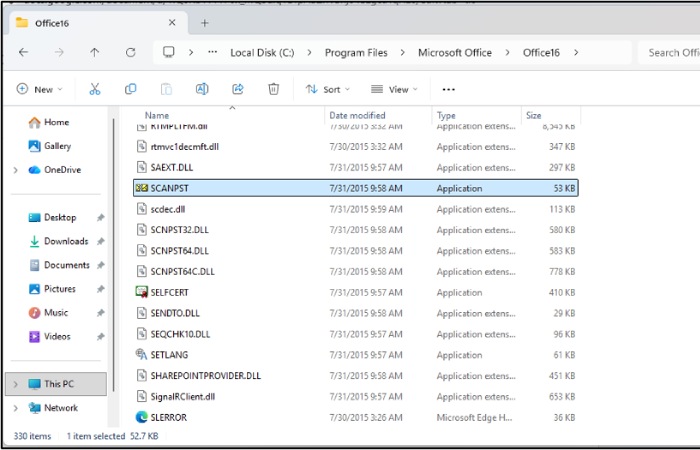The width and height of the screenshot is (700, 450).
Task: Click the Cut scissors icon
Action: (95, 89)
